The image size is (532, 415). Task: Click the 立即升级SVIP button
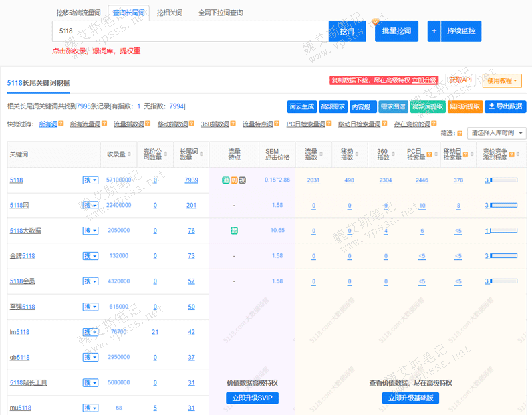tap(252, 398)
